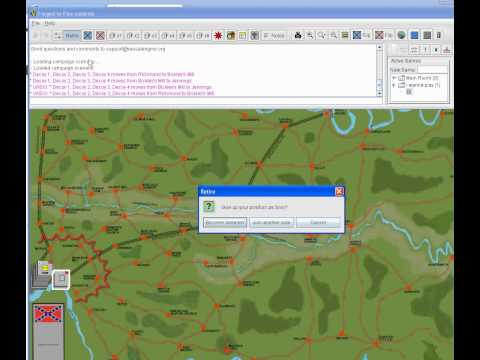Click the green globe icon

click(401, 35)
